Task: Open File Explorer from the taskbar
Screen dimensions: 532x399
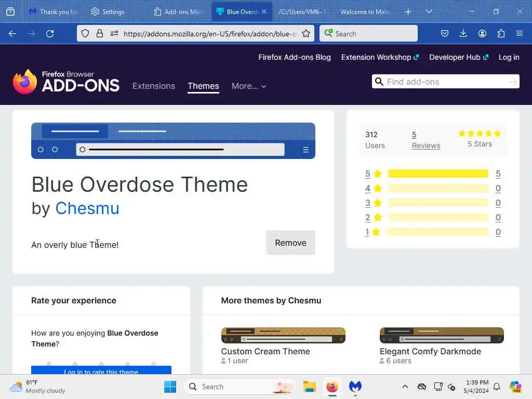Action: coord(310,387)
